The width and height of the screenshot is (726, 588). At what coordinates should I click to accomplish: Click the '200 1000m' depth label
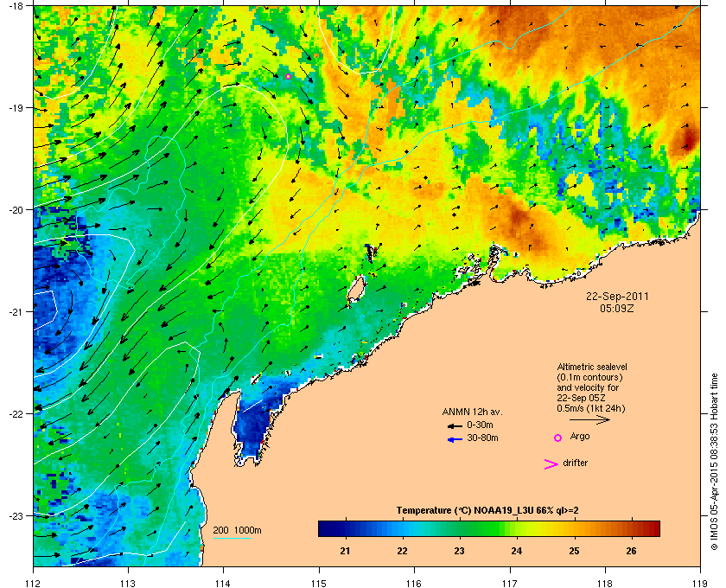pyautogui.click(x=237, y=531)
